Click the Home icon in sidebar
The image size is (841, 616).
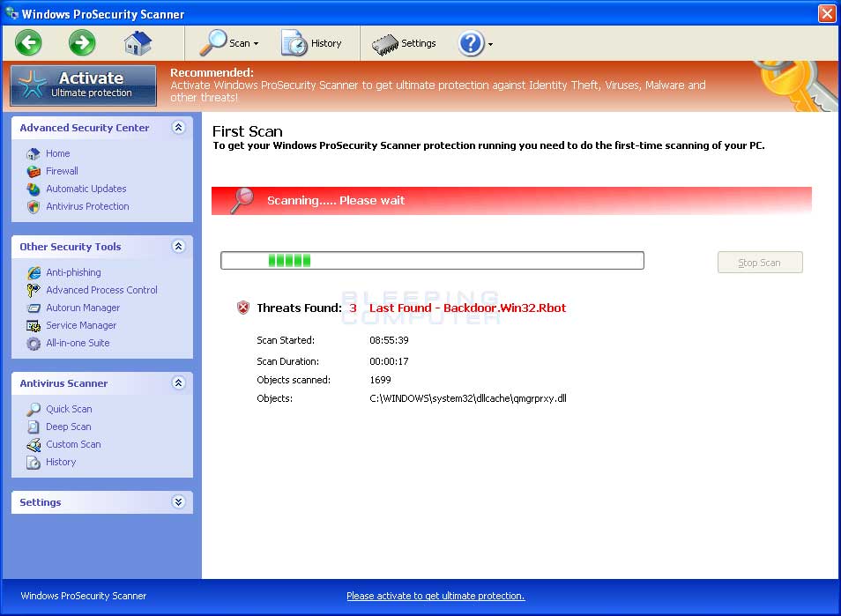pos(33,154)
